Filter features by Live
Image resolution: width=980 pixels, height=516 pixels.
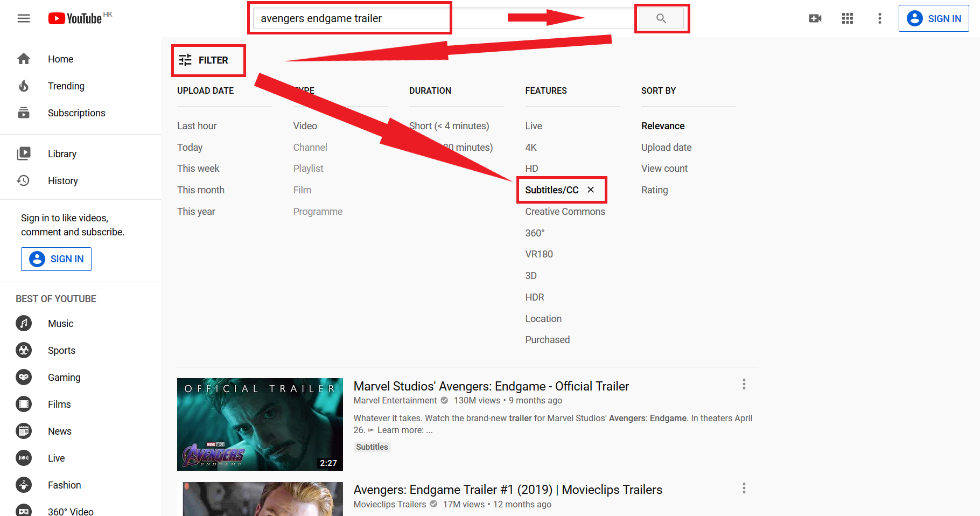pos(534,125)
